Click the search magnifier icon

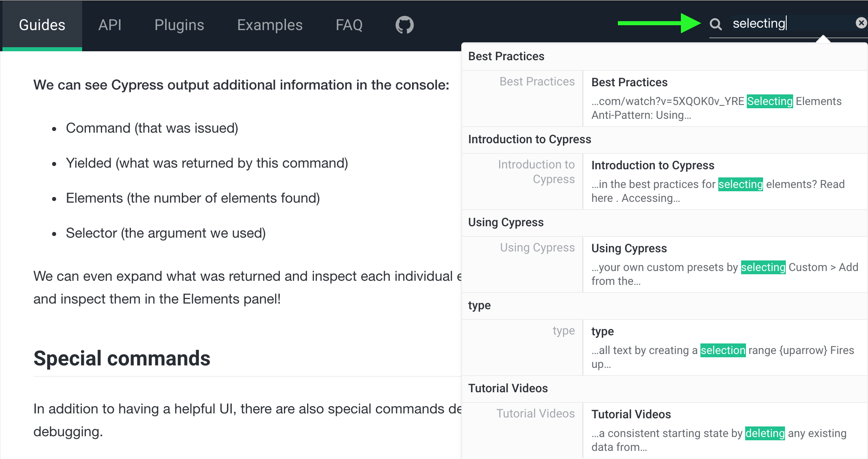(715, 24)
